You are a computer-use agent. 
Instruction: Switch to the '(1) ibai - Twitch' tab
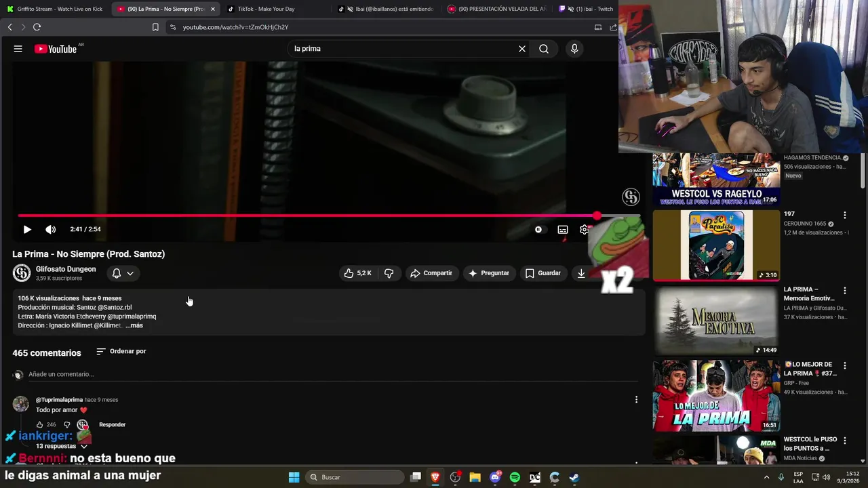point(587,9)
